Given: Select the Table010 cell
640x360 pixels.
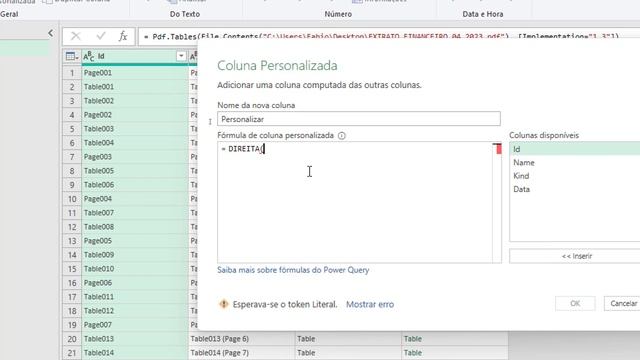Looking at the screenshot, I should 135,269.
